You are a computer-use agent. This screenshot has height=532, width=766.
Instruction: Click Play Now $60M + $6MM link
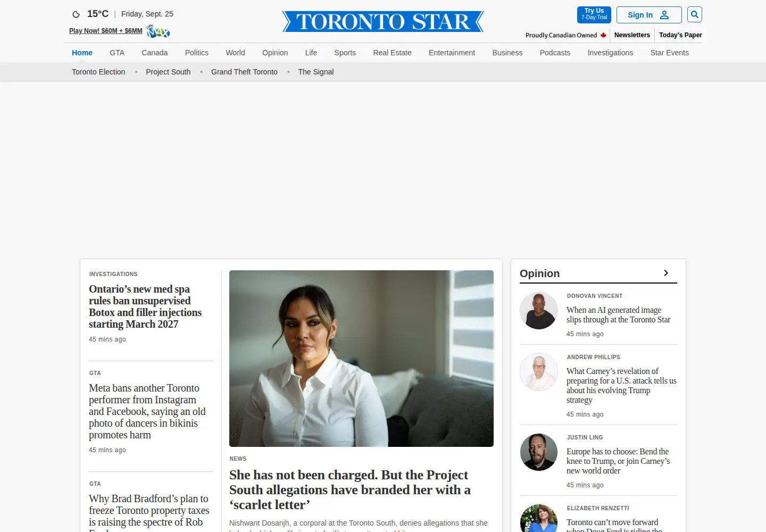[x=106, y=31]
